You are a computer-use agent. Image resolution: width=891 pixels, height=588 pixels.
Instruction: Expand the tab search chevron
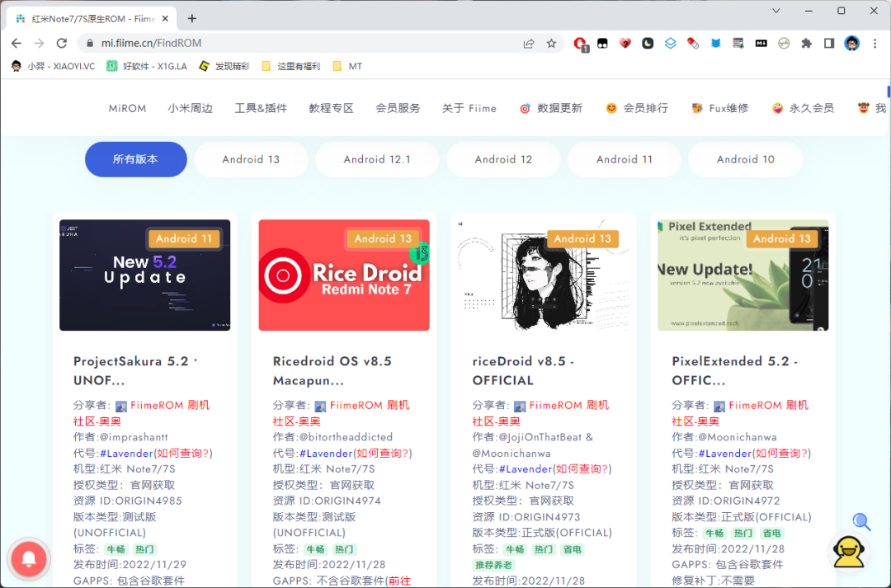tap(776, 11)
